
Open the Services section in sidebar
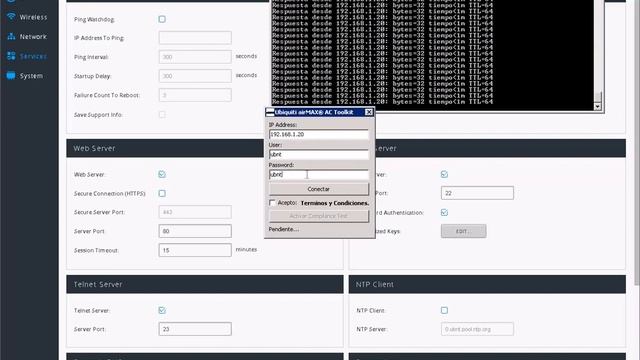point(33,56)
